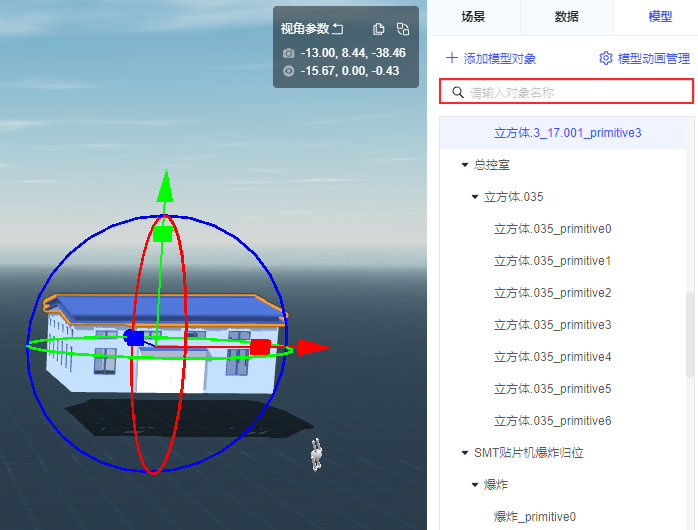The image size is (698, 530).
Task: Click 添加模型对象 to add a model
Action: [491, 58]
